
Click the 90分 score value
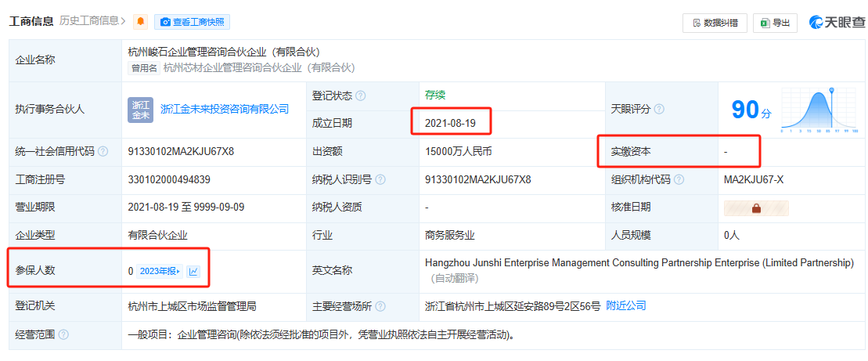click(x=751, y=110)
